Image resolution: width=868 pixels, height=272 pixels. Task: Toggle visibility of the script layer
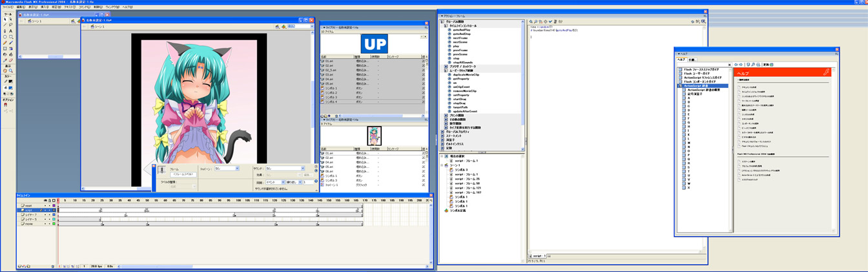pos(45,210)
